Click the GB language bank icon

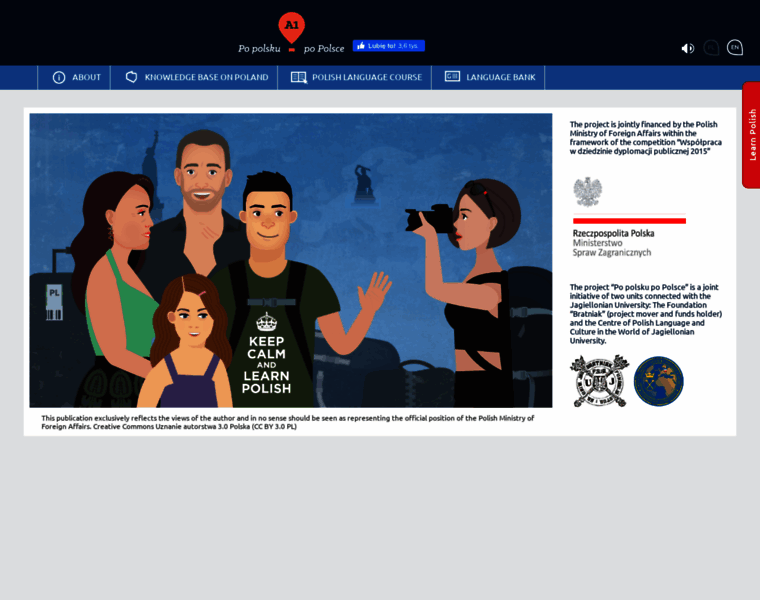(x=452, y=77)
